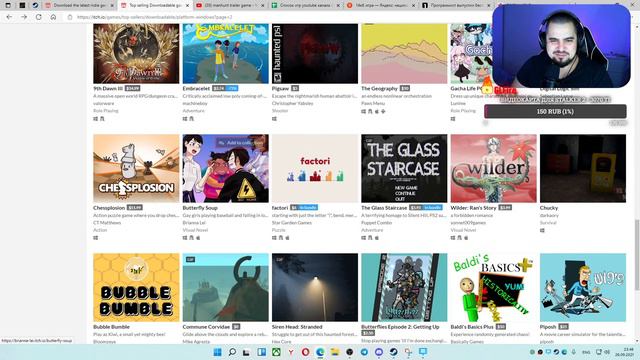
Task: Click 'The Glass Staircase' title link
Action: click(x=384, y=208)
